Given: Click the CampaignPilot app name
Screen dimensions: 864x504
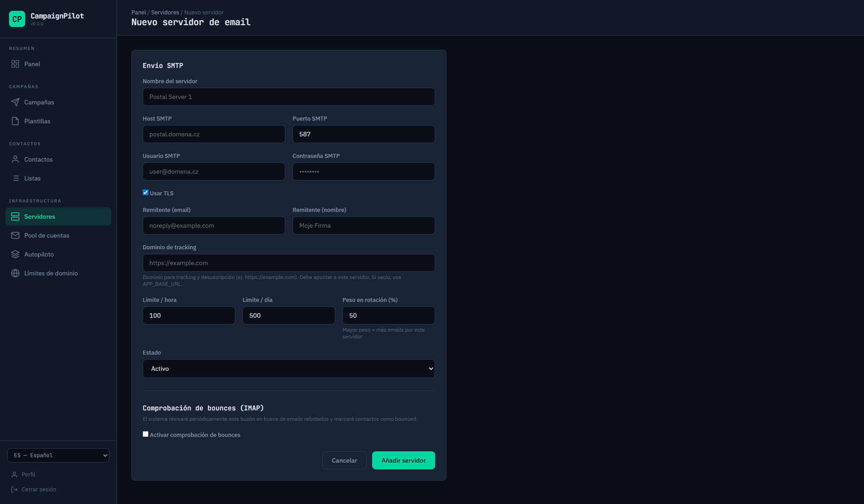Looking at the screenshot, I should coord(57,16).
